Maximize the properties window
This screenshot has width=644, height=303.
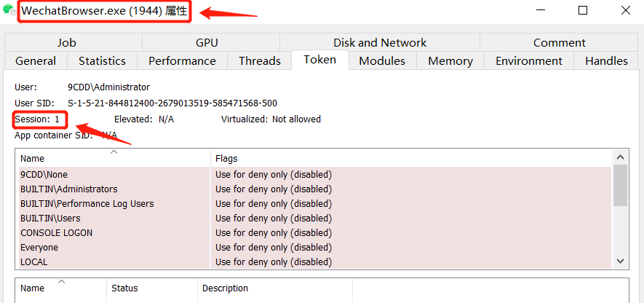(582, 10)
